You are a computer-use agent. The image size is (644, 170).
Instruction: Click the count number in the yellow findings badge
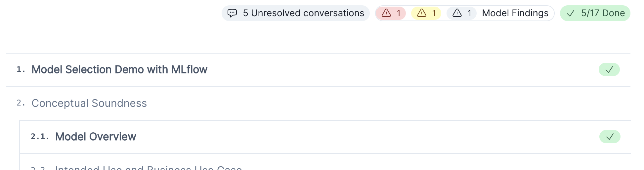(434, 13)
